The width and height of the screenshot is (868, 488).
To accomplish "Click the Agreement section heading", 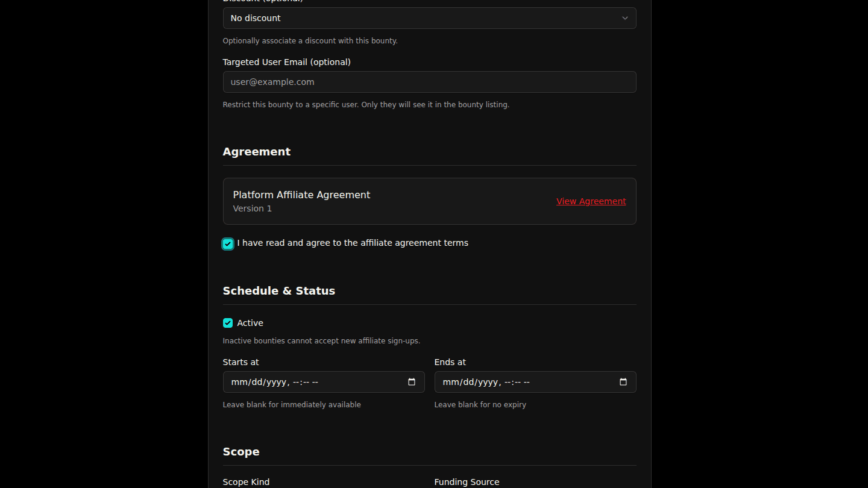I will pos(256,152).
